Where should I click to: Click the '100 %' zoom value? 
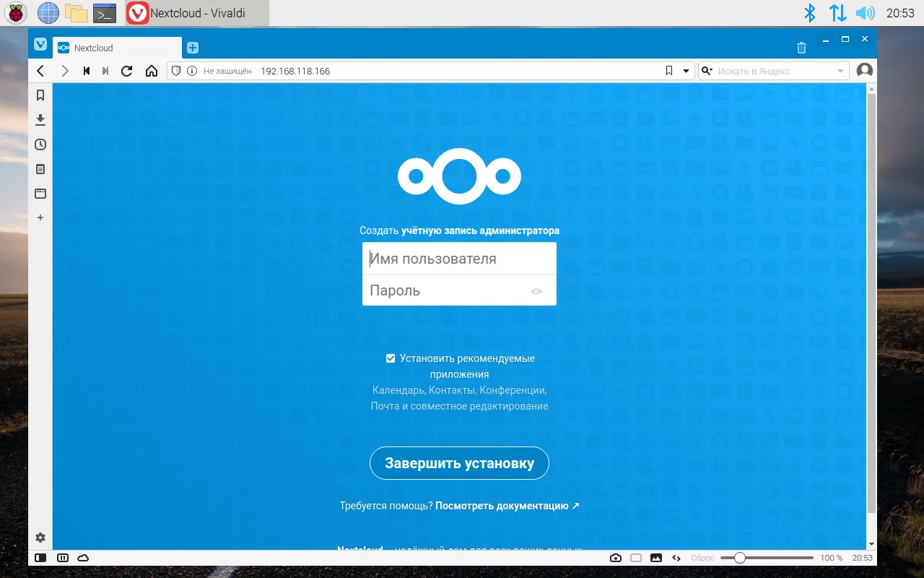[831, 558]
